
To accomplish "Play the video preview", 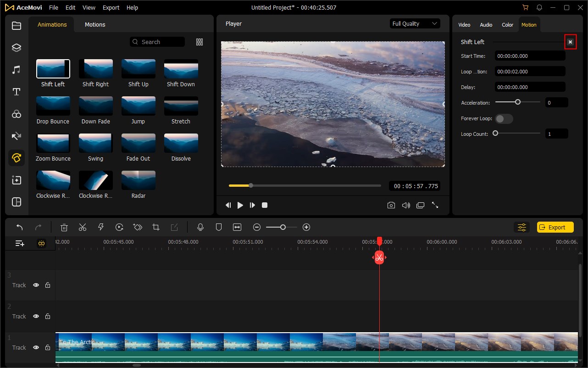I will [x=240, y=206].
